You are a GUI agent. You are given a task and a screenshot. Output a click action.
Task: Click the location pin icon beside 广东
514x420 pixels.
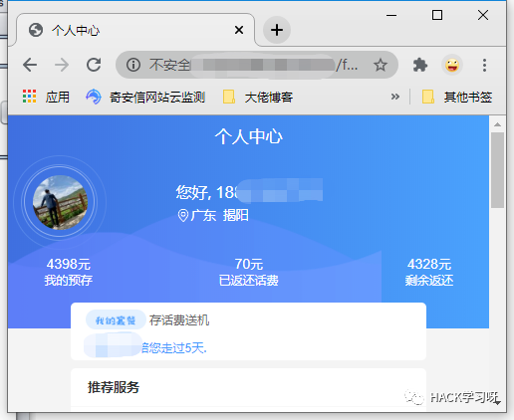click(183, 216)
